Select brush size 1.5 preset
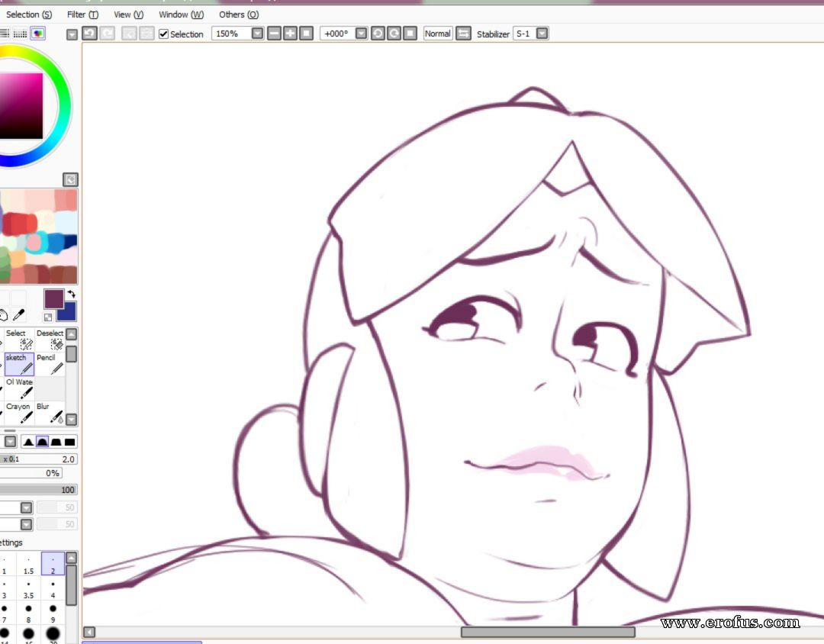The height and width of the screenshot is (644, 824). [28, 564]
